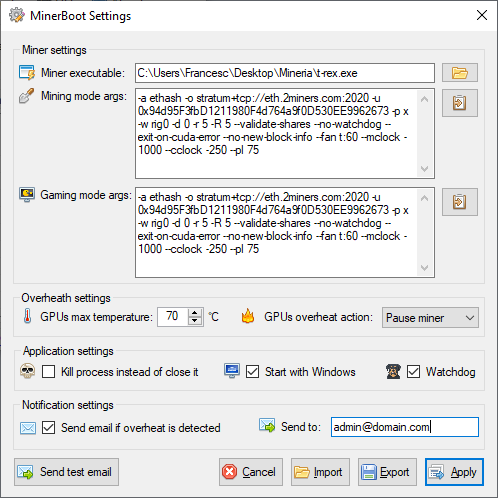Uncheck Start with Windows checkbox

click(252, 372)
